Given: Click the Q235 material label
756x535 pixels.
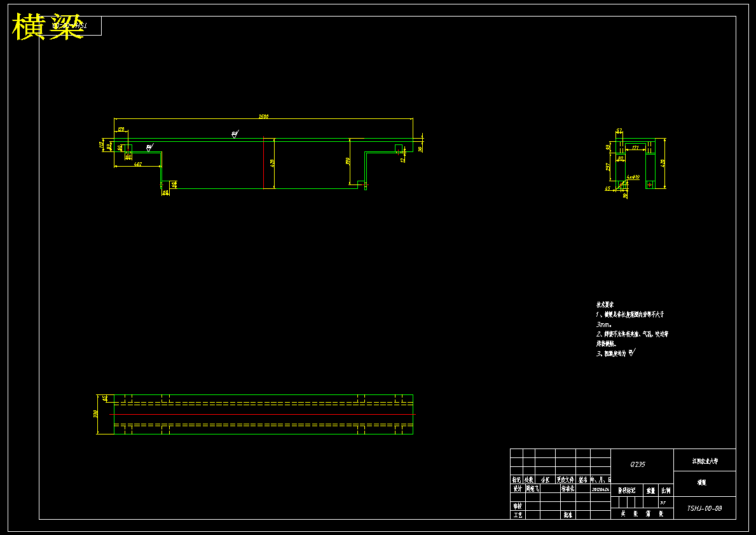Looking at the screenshot, I should coord(637,464).
